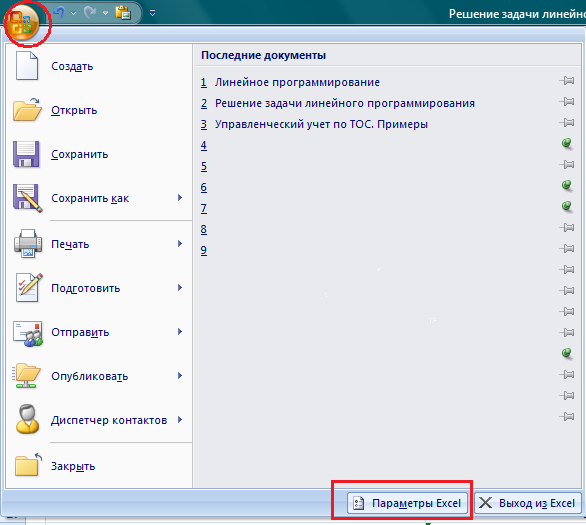Select Открыть menu item

(99, 110)
